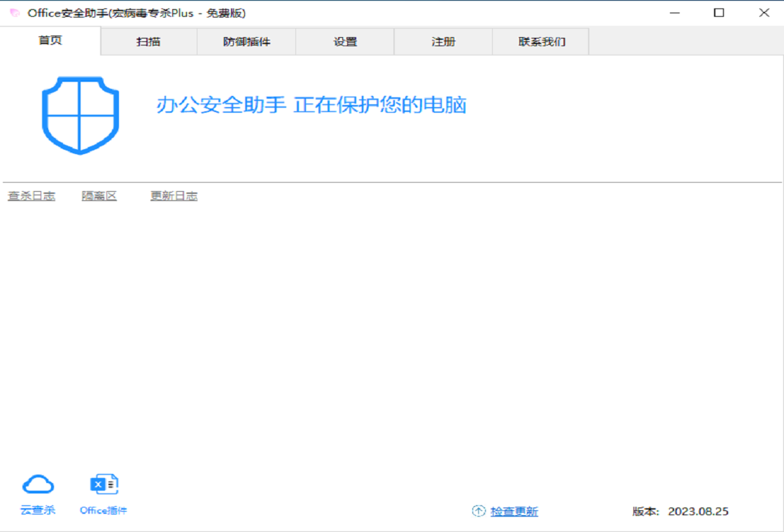Click the 版本 2023.08.25 version label
This screenshot has height=532, width=784.
[680, 511]
